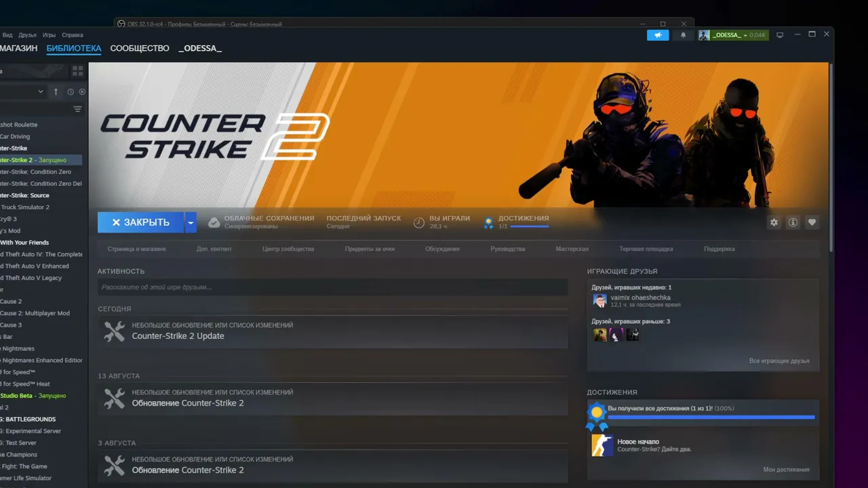Click the activity post input field
The height and width of the screenshot is (488, 868).
click(332, 287)
